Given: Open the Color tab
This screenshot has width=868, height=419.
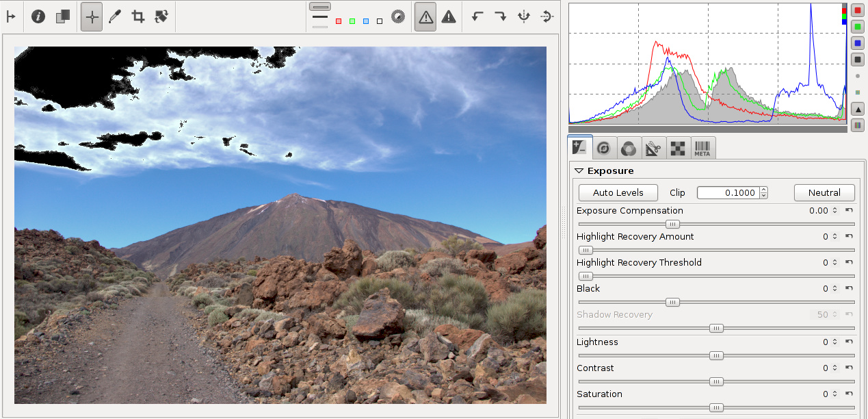Looking at the screenshot, I should tap(628, 148).
